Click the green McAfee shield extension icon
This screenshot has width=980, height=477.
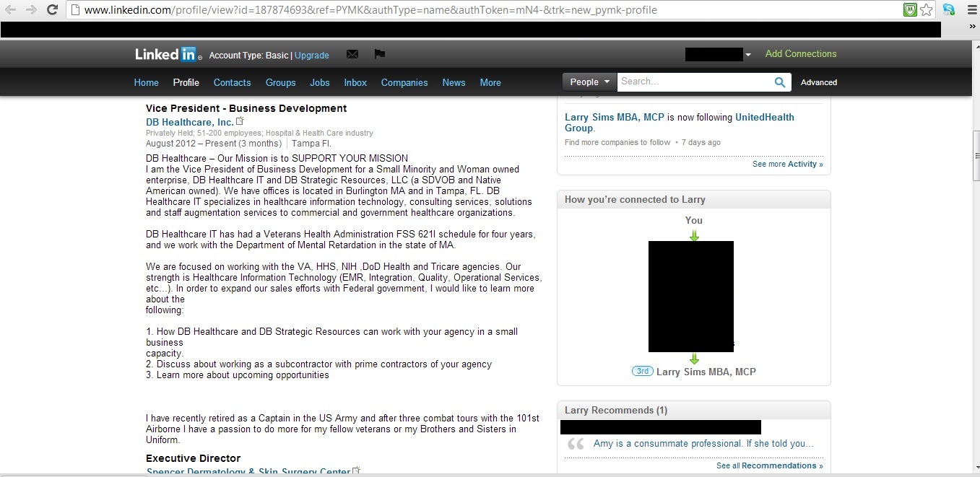pos(911,10)
